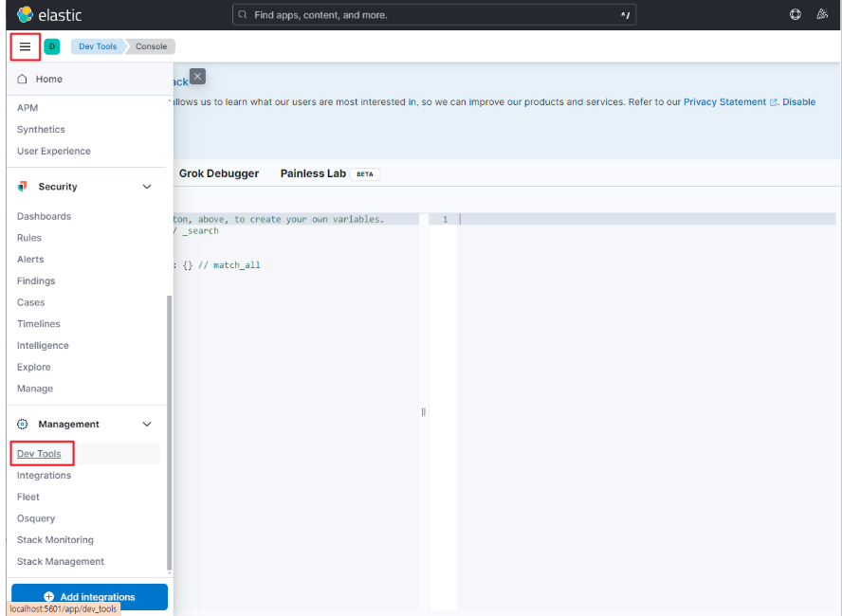Open the help menu icon
Image resolution: width=842 pixels, height=616 pixels.
pyautogui.click(x=796, y=14)
